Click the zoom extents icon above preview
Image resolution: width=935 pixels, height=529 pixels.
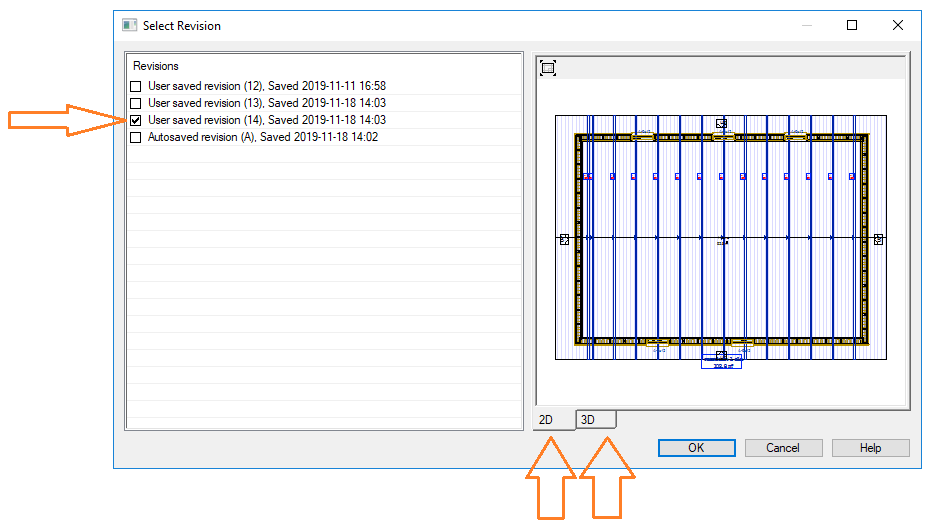547,68
